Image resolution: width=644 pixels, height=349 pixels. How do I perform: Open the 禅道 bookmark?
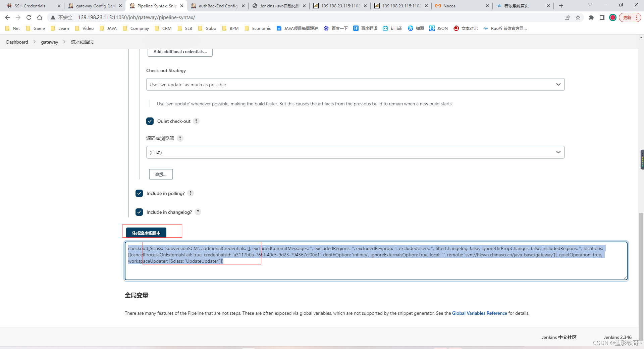(x=416, y=29)
